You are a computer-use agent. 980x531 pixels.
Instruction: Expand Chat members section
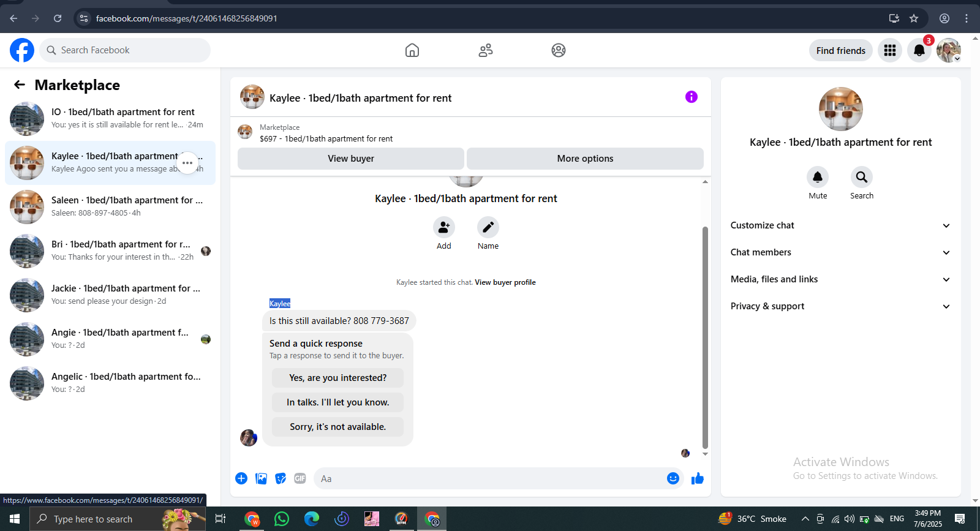(841, 252)
